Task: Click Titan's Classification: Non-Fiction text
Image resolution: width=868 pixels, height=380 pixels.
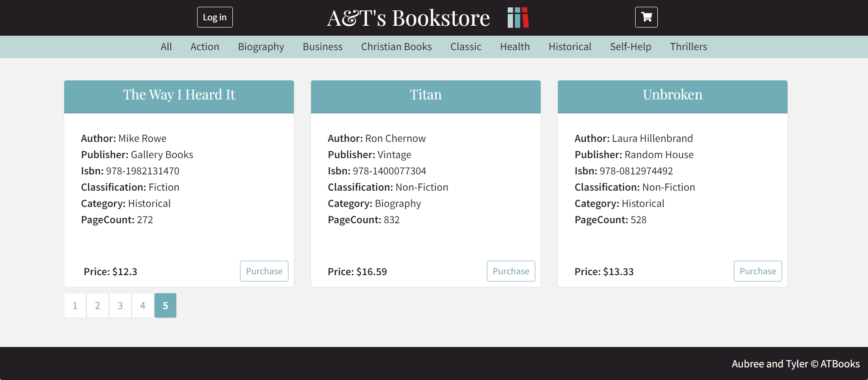Action: tap(388, 187)
